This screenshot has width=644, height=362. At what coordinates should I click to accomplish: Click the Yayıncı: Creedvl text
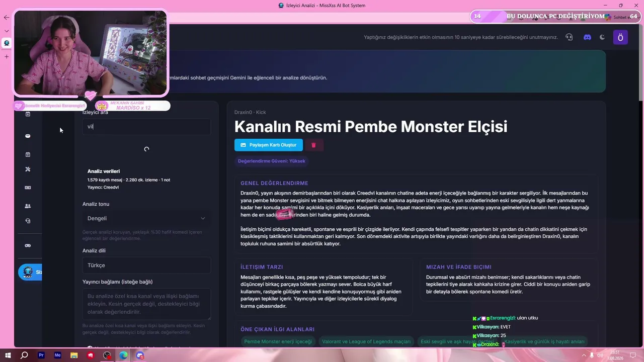[x=103, y=187]
